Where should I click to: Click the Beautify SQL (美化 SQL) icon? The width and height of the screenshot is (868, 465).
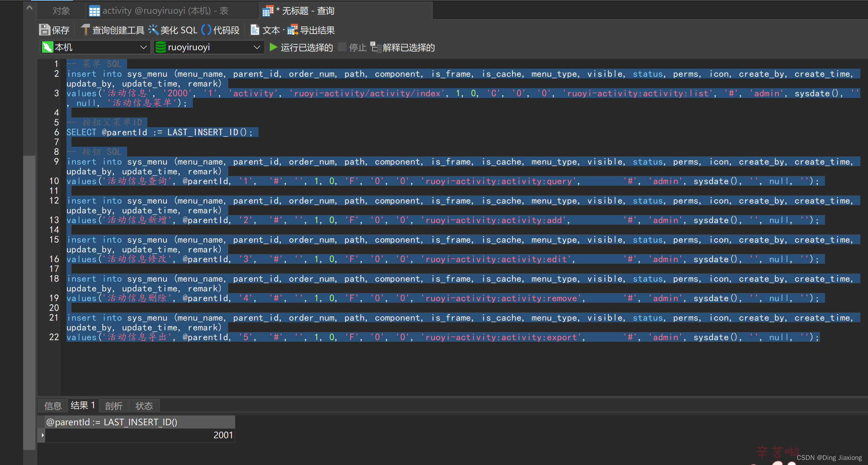pyautogui.click(x=154, y=30)
